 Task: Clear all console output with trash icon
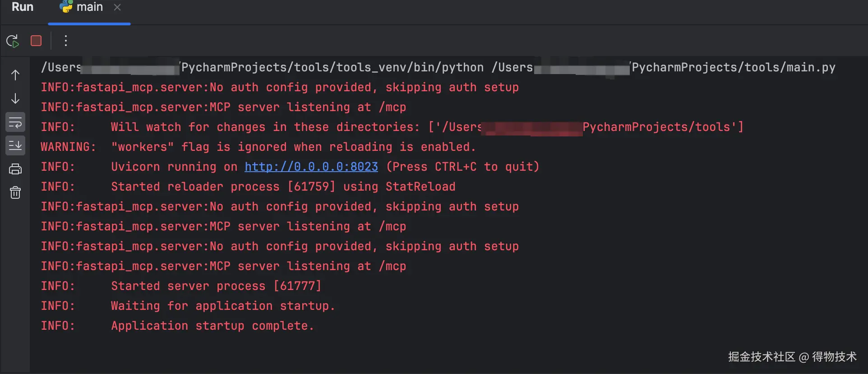15,193
